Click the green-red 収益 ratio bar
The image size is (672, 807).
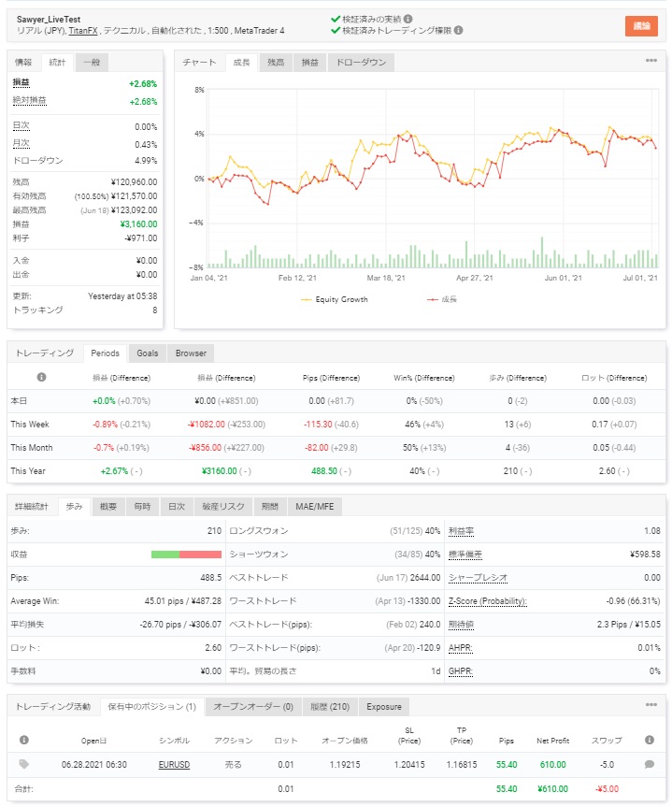coord(186,555)
